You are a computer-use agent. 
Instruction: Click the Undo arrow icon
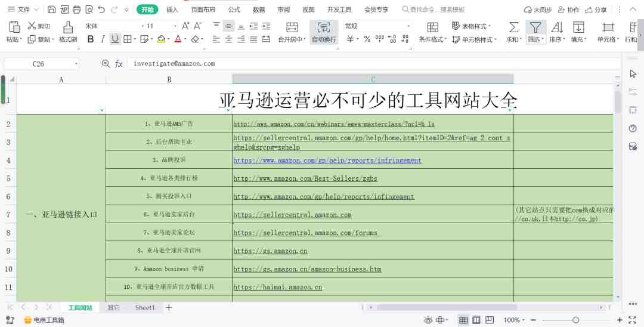pos(101,10)
